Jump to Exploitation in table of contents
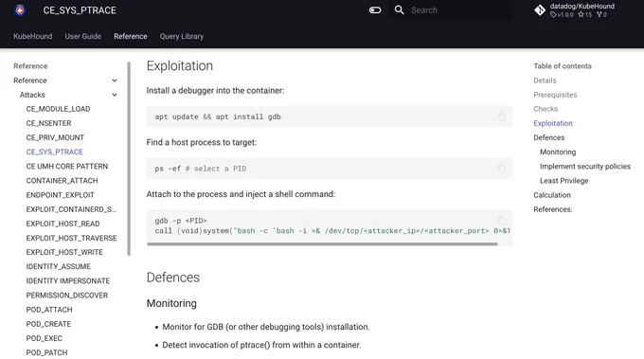644x359 pixels. pyautogui.click(x=553, y=123)
